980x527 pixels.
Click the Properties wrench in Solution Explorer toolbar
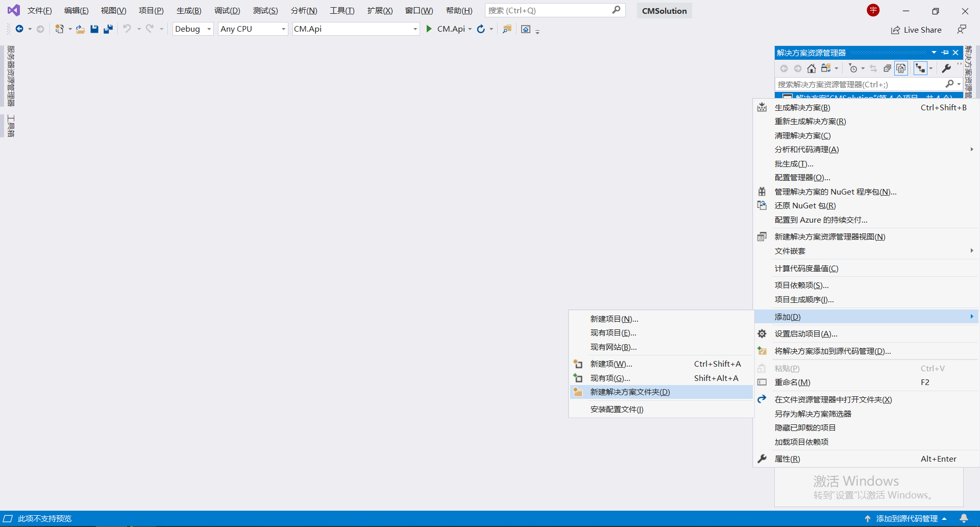point(946,68)
